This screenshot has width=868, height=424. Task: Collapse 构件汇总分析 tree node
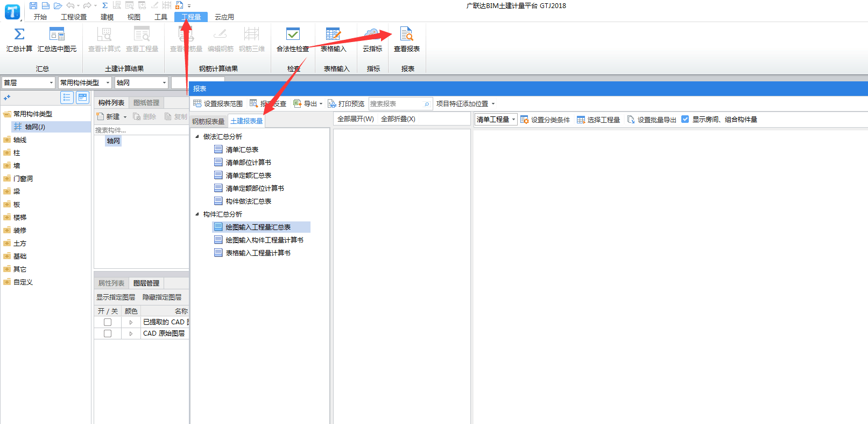(x=197, y=214)
